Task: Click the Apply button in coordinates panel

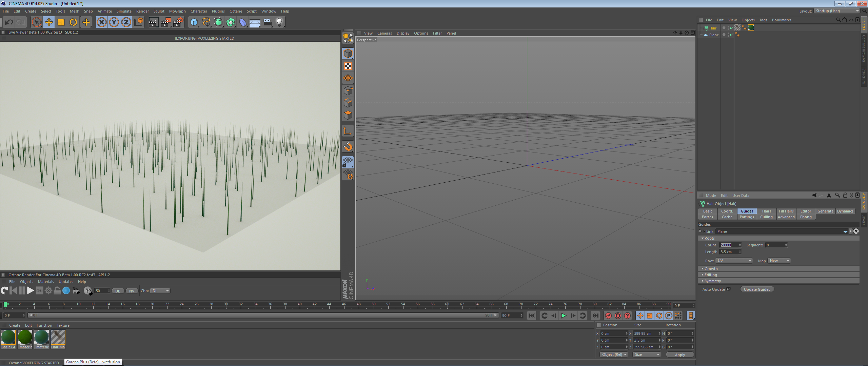Action: pos(679,354)
